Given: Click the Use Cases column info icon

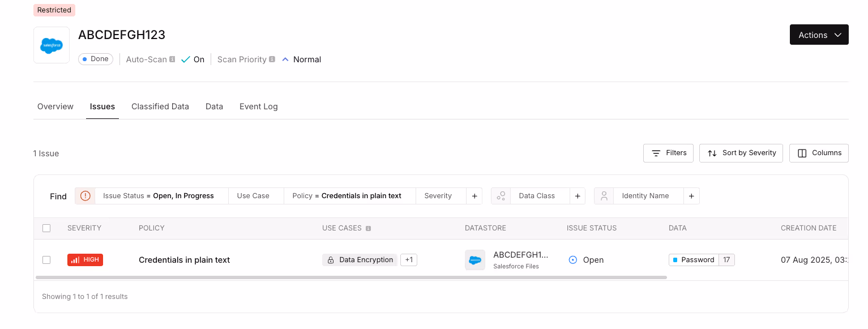Looking at the screenshot, I should 368,228.
